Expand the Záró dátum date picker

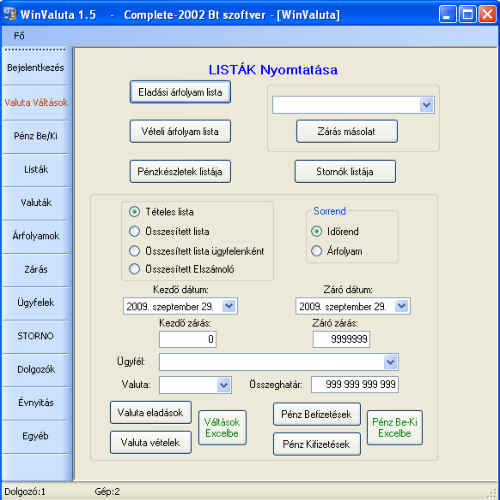[402, 306]
